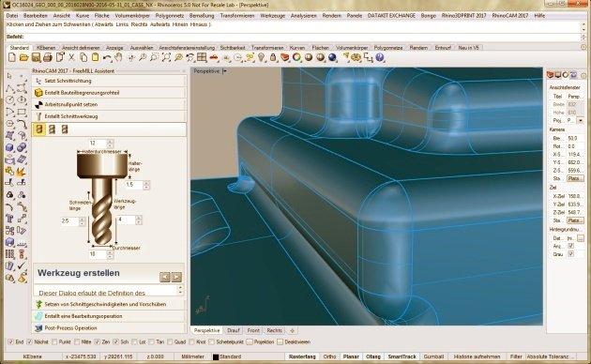
Task: Select the first milling tool type icon
Action: click(39, 129)
